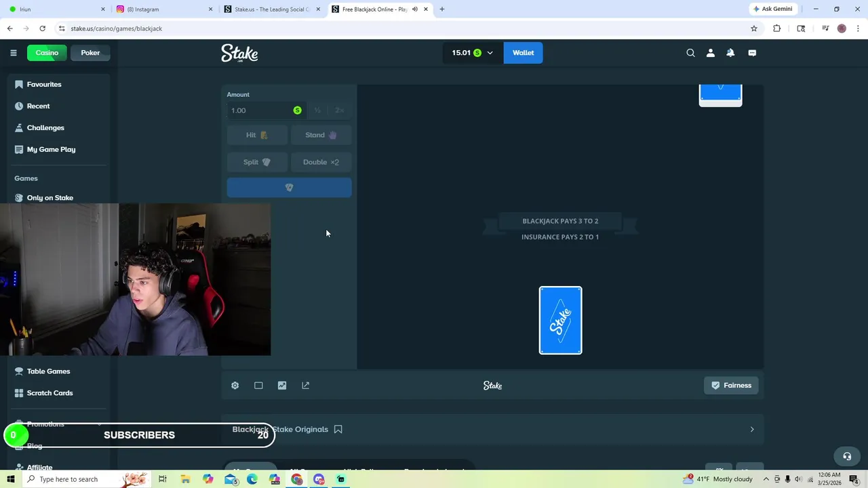
Task: Expand the Blackjack Stake Originals section
Action: click(751, 429)
